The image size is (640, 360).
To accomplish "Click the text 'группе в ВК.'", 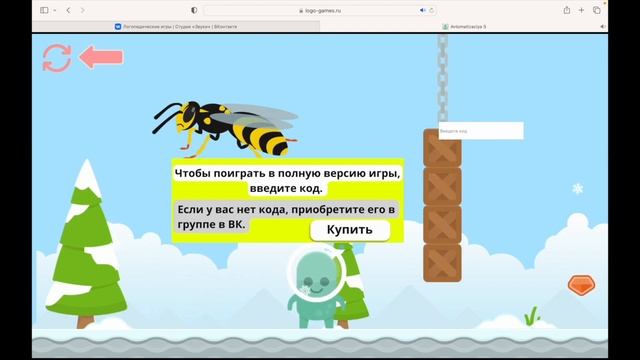I will coord(211,224).
